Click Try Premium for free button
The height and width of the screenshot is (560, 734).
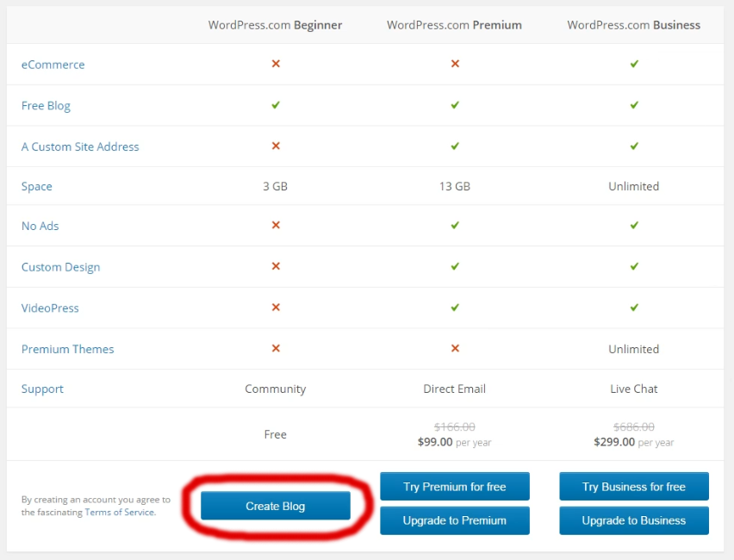(x=455, y=487)
